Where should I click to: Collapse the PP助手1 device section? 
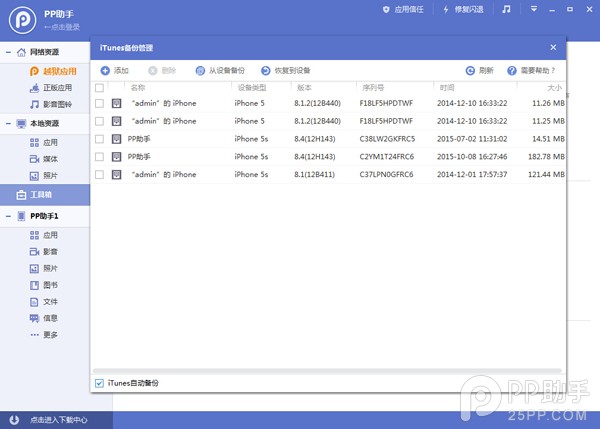point(8,216)
